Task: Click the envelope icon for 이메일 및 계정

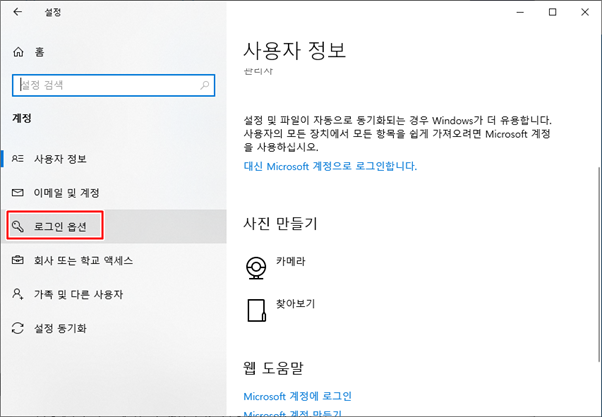Action: [18, 192]
